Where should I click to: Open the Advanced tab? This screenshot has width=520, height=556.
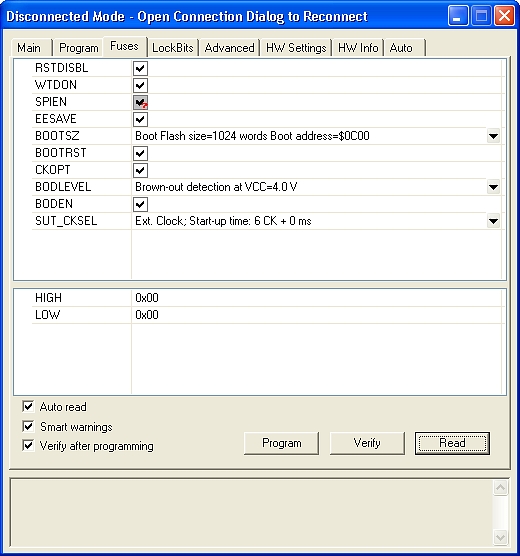point(229,48)
